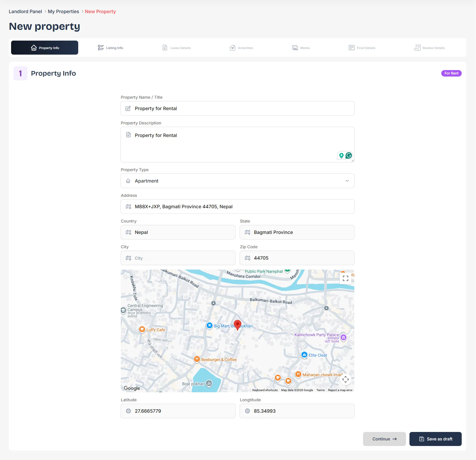Select the Media step tab

(301, 48)
